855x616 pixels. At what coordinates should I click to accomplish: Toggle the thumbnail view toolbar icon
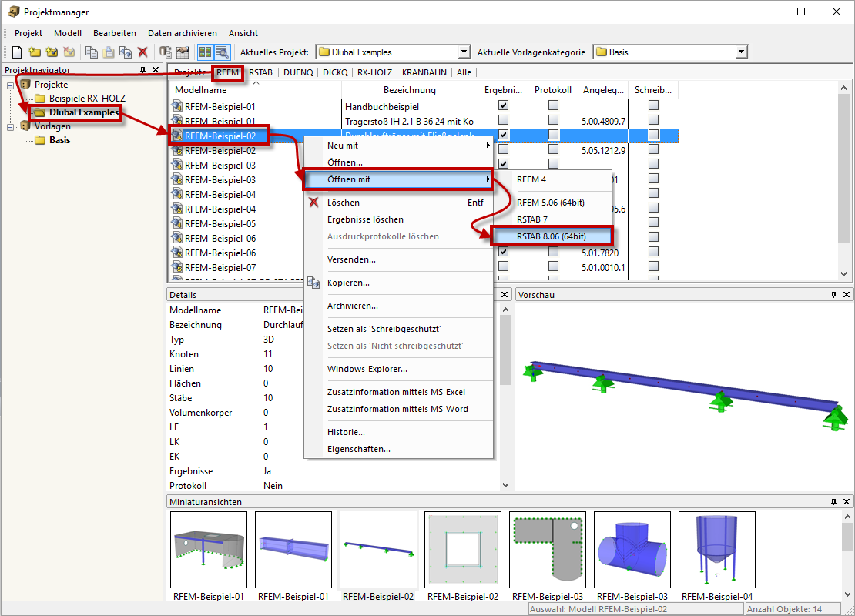pos(205,52)
